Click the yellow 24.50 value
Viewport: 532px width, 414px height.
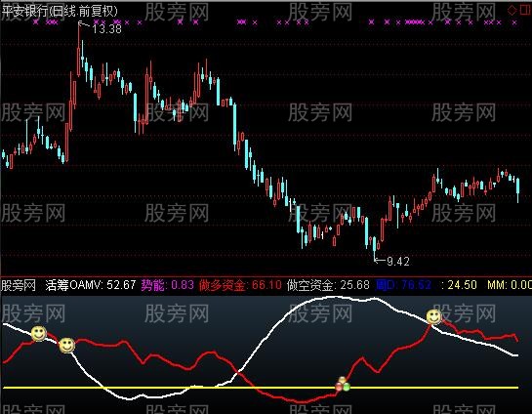click(x=462, y=285)
